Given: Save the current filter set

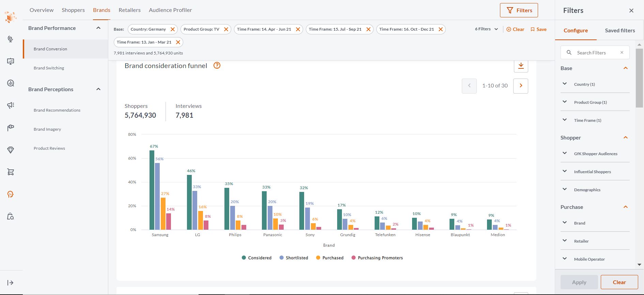Looking at the screenshot, I should pyautogui.click(x=538, y=29).
